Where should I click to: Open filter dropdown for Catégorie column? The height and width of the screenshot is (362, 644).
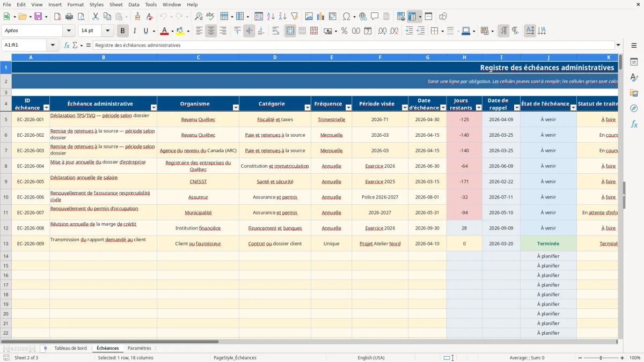(307, 108)
